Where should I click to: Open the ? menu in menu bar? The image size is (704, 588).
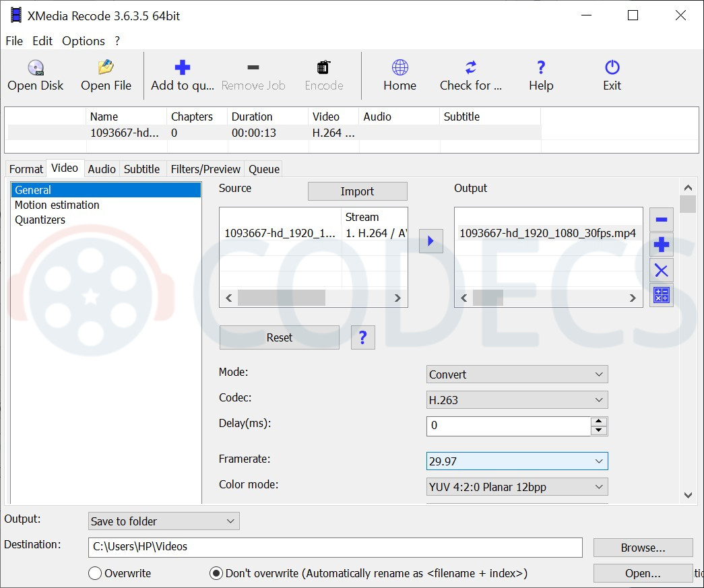point(117,41)
